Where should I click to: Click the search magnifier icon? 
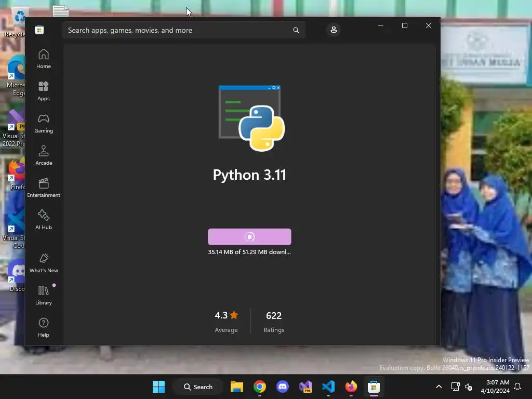pyautogui.click(x=296, y=30)
